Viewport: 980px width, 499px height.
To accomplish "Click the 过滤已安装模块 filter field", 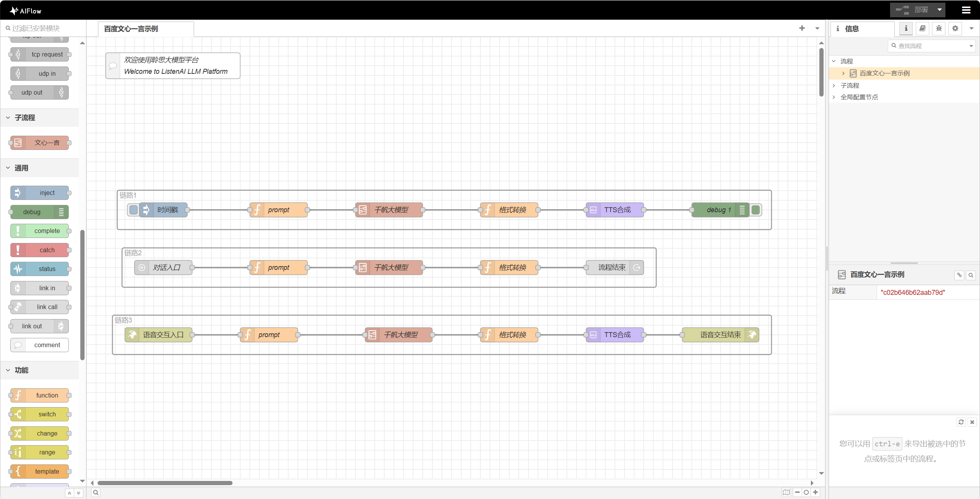I will [43, 28].
